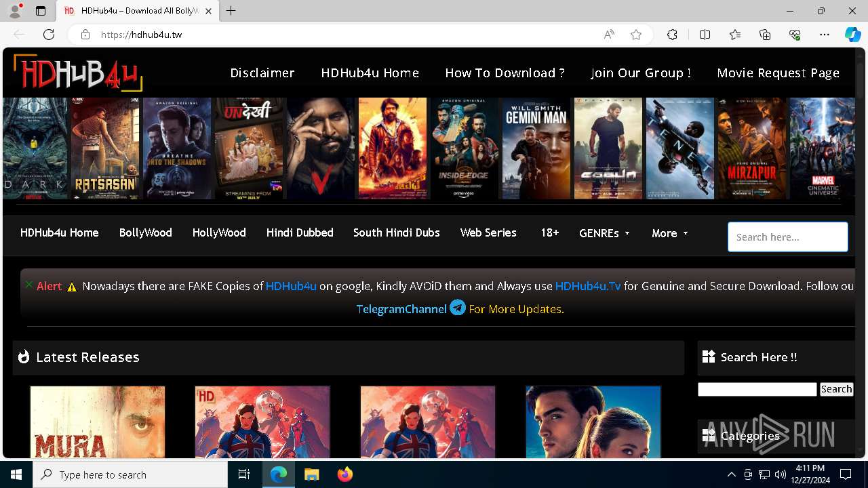Dismiss alert with green X icon
Image resolution: width=868 pixels, height=488 pixels.
(x=29, y=285)
